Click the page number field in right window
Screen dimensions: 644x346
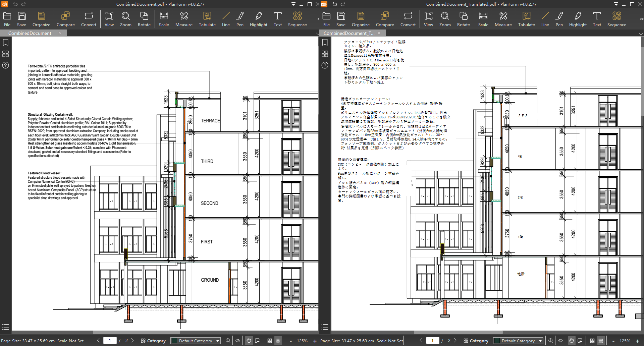(x=432, y=341)
